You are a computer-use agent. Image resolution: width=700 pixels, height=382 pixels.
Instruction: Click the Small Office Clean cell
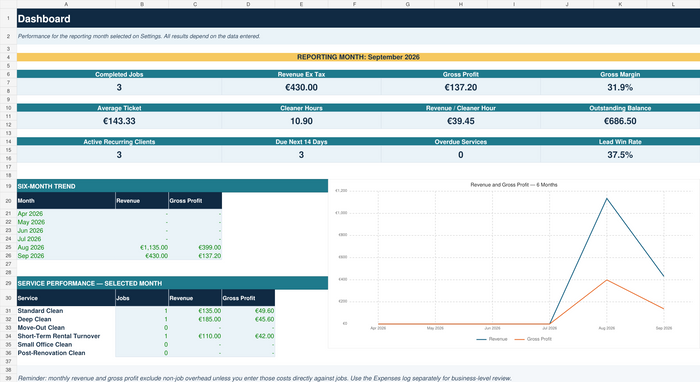click(x=66, y=345)
